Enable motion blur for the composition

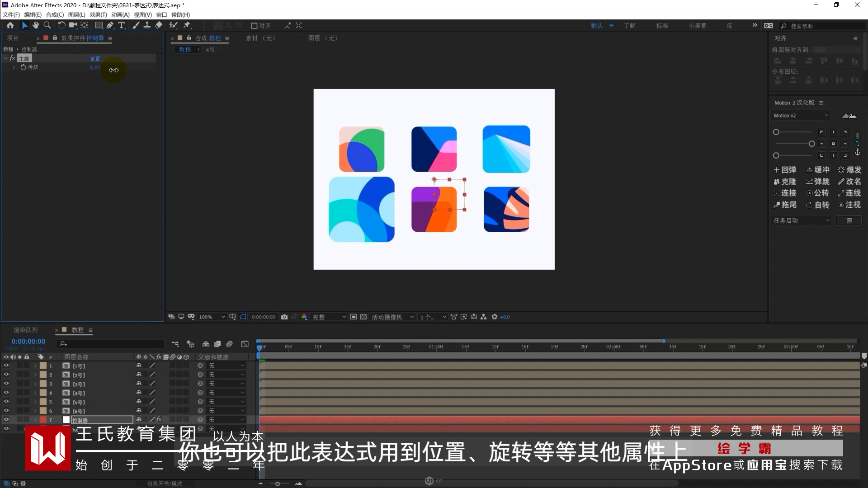pos(229,344)
